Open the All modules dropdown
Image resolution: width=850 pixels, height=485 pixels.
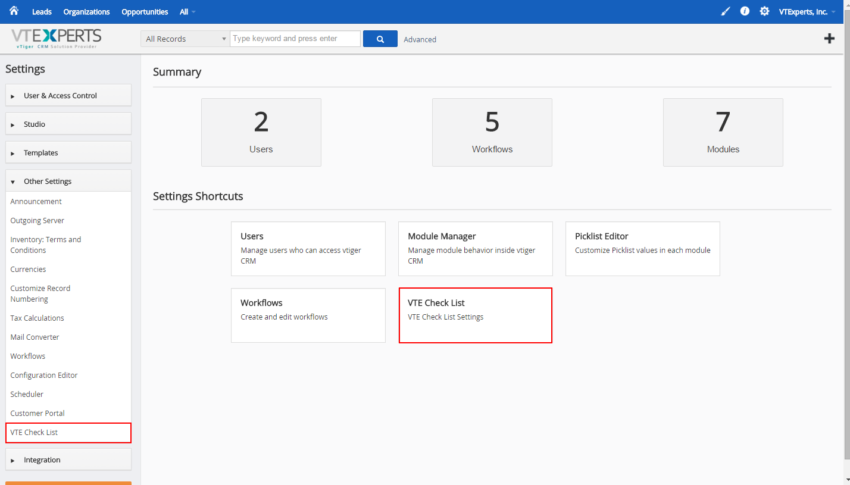(x=187, y=11)
